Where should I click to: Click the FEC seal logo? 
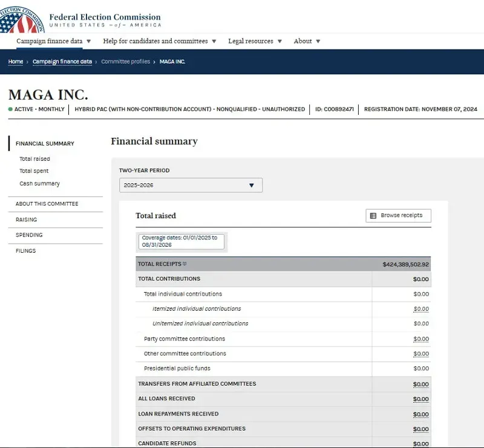coord(22,20)
